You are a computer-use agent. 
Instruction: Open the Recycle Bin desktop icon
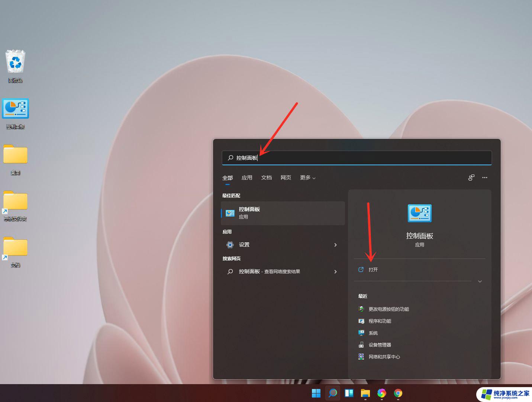click(15, 62)
